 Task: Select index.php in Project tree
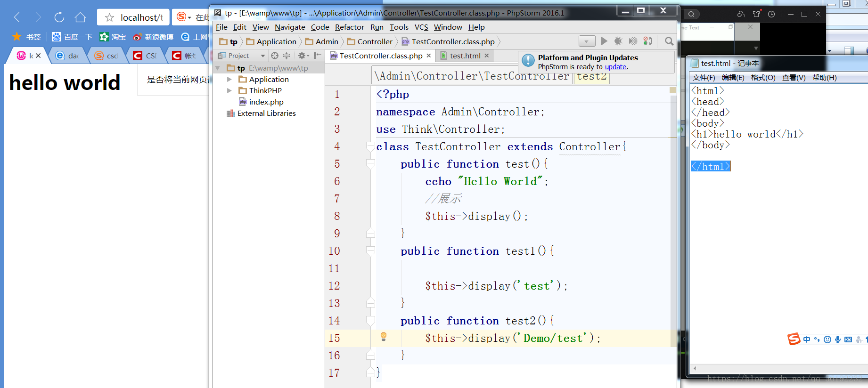[x=266, y=102]
